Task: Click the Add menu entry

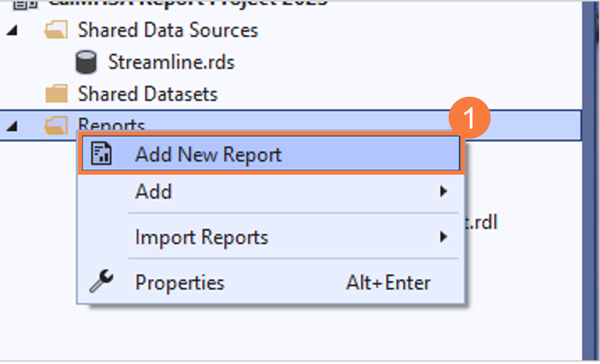Action: tap(153, 191)
